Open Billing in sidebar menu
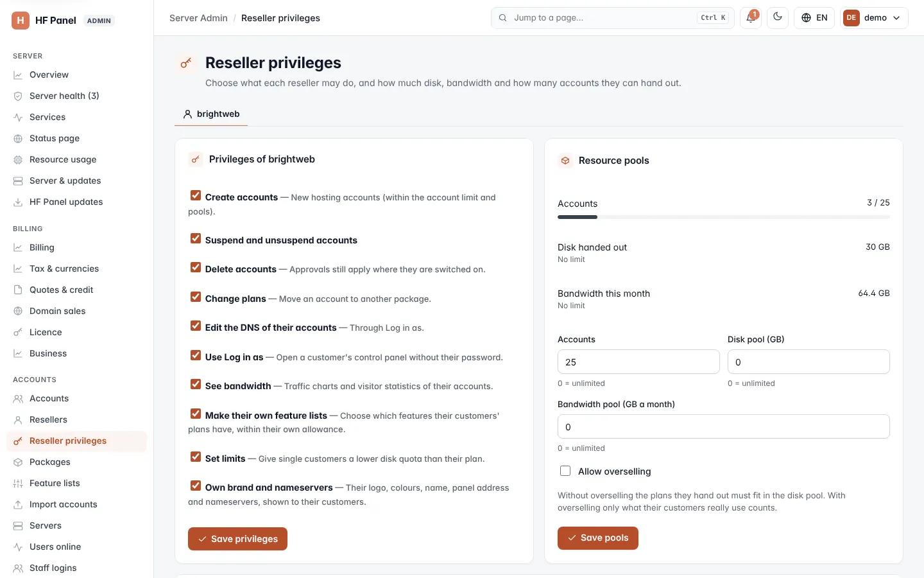The image size is (924, 578). click(x=76, y=247)
